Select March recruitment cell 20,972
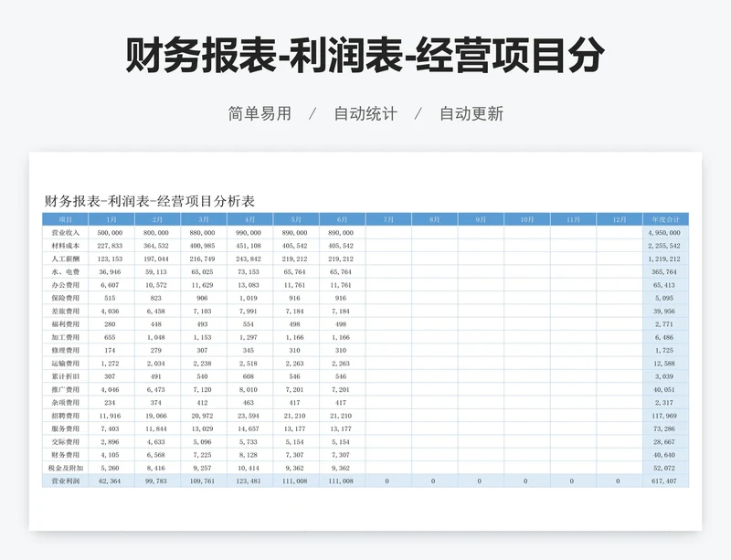Image resolution: width=731 pixels, height=560 pixels. click(x=202, y=416)
